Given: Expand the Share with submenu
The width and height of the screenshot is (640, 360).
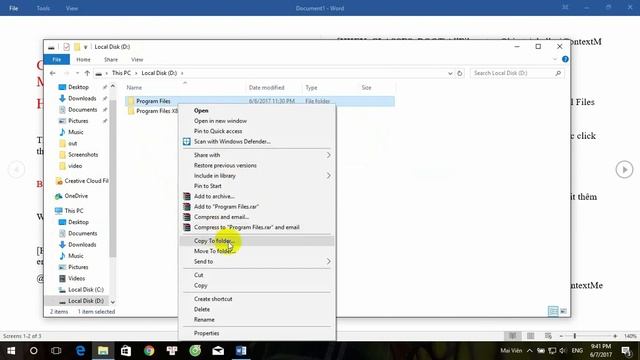Looking at the screenshot, I should coord(257,155).
